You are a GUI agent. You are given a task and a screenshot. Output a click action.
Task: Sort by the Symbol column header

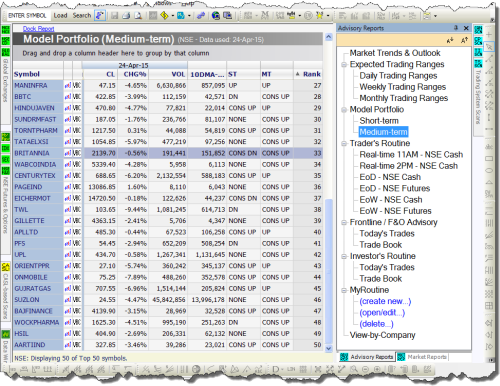(x=38, y=74)
